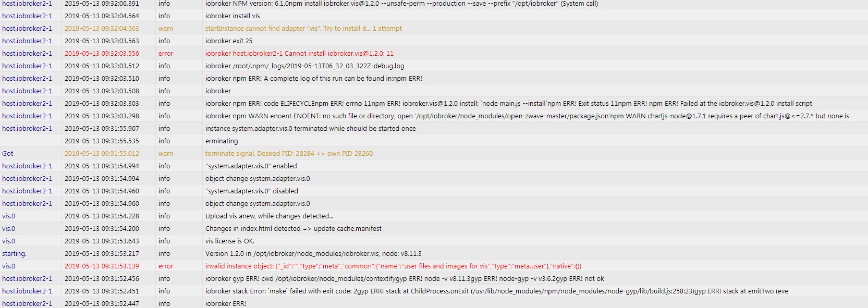Click the timestamp 09:31:52.447
This screenshot has height=308, width=868.
[x=102, y=303]
